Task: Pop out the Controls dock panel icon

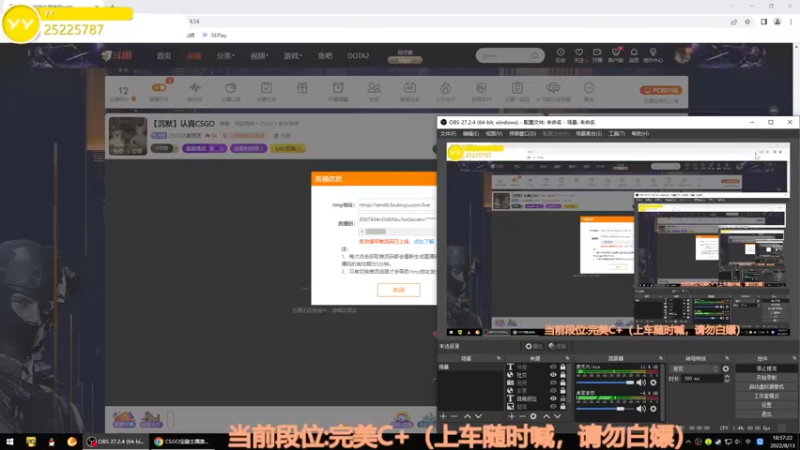Action: click(794, 358)
